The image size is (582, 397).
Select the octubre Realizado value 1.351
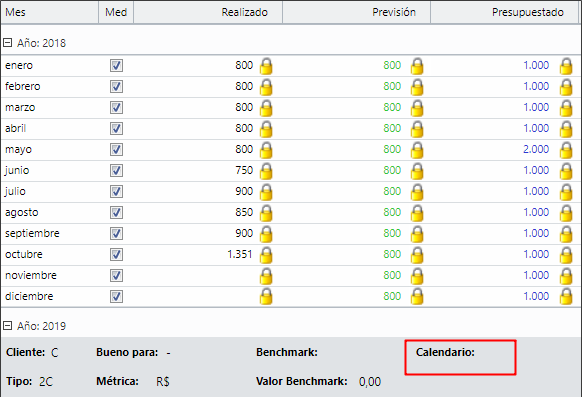(240, 255)
